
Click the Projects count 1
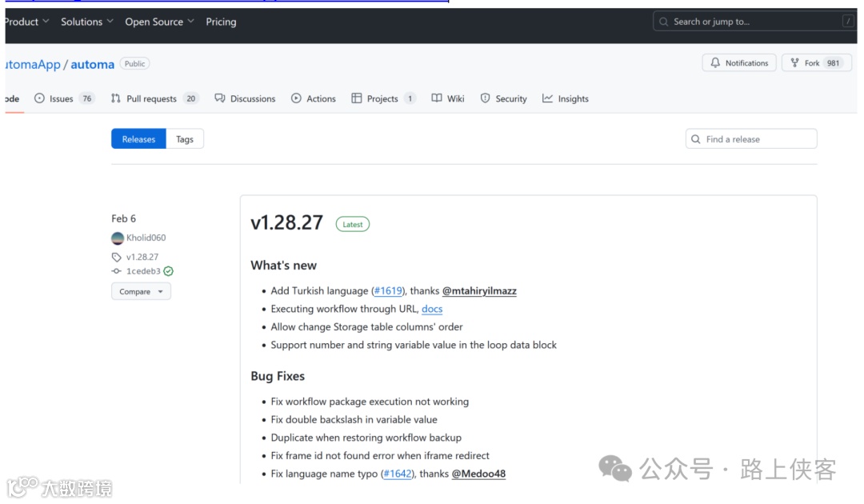410,98
